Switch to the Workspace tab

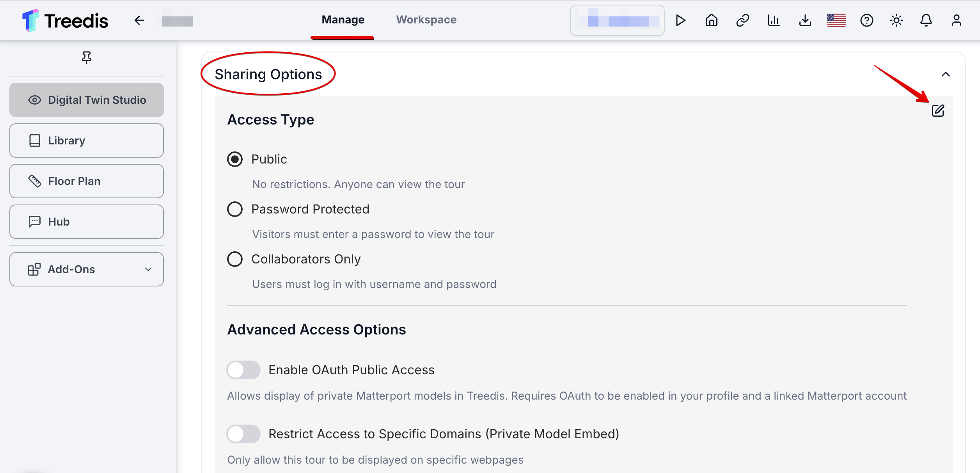coord(426,20)
